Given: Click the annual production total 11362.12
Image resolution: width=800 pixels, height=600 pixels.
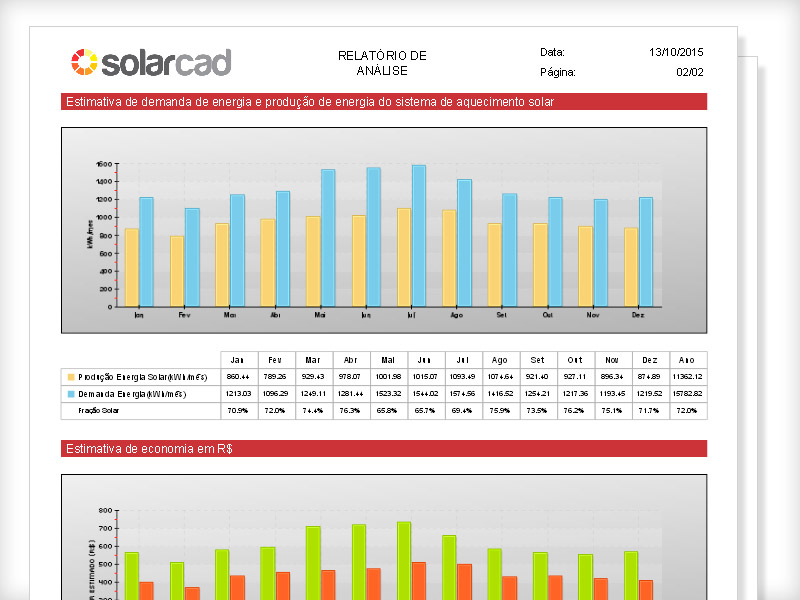Looking at the screenshot, I should (x=687, y=377).
